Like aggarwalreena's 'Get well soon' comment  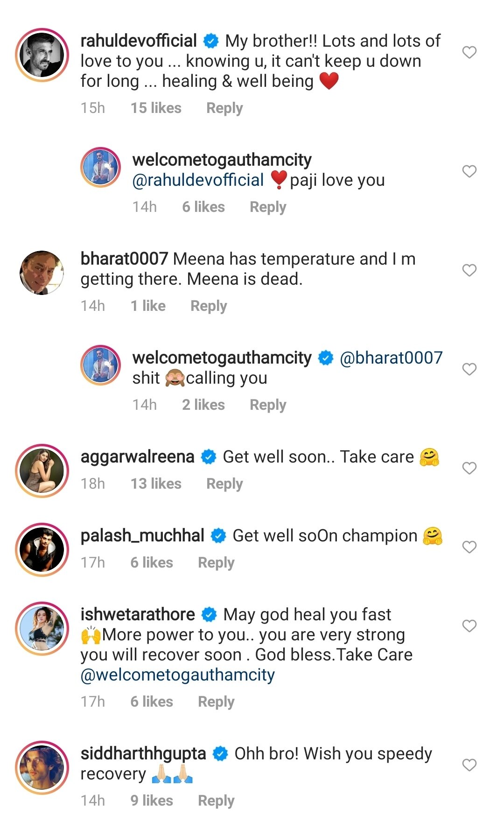[x=469, y=468]
